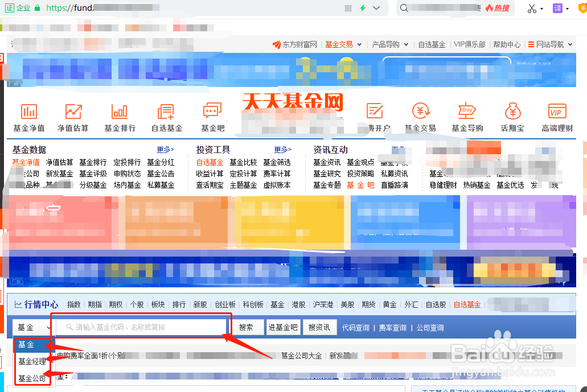
Task: Open the 定投排行 link
Action: 128,162
